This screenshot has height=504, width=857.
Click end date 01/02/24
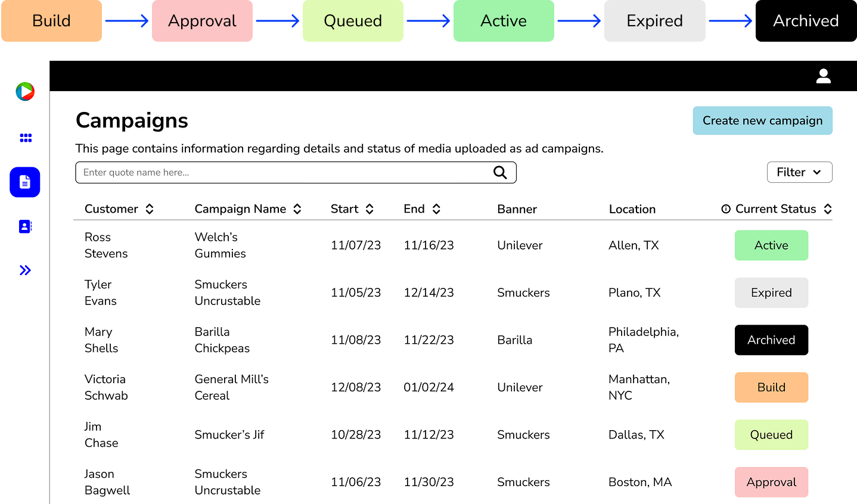(x=429, y=387)
